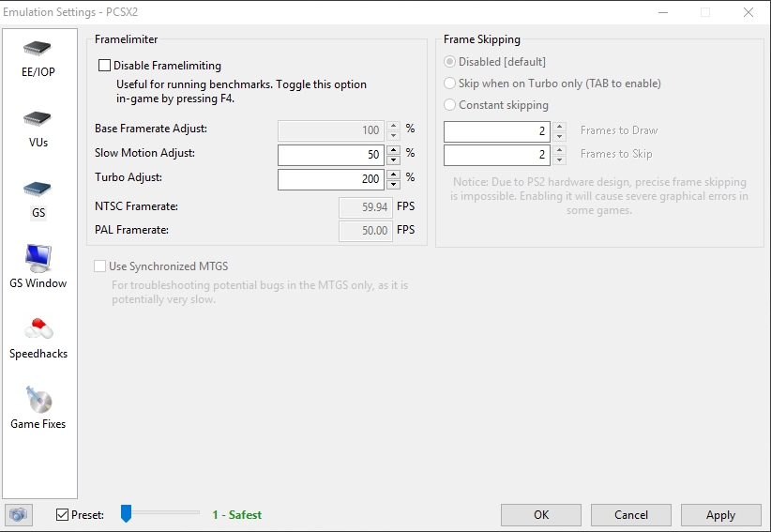Screen dimensions: 771x532
Task: Minimize the Emulation Settings window
Action: click(663, 12)
